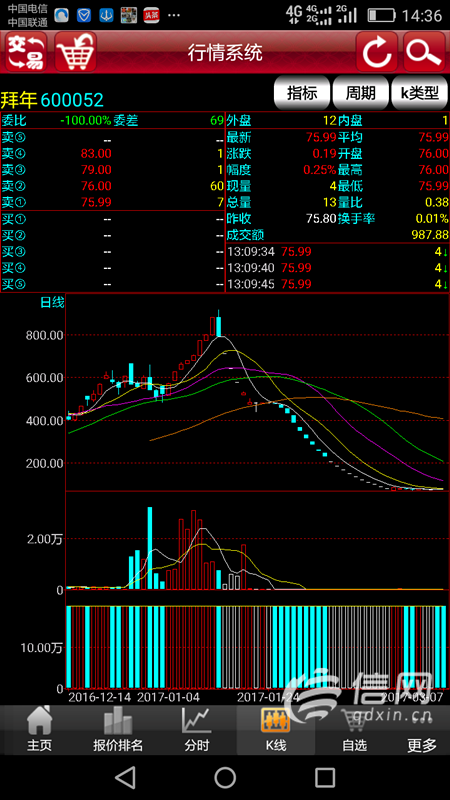Tap the 10.00万 lower axis label
450x800 pixels.
coord(41,648)
